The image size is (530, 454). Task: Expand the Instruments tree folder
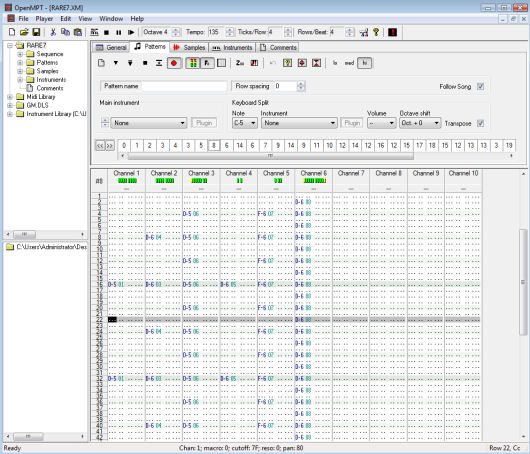tap(20, 80)
